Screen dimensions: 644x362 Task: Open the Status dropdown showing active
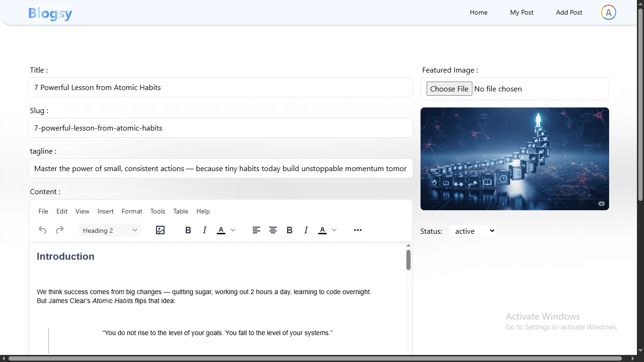pyautogui.click(x=472, y=230)
